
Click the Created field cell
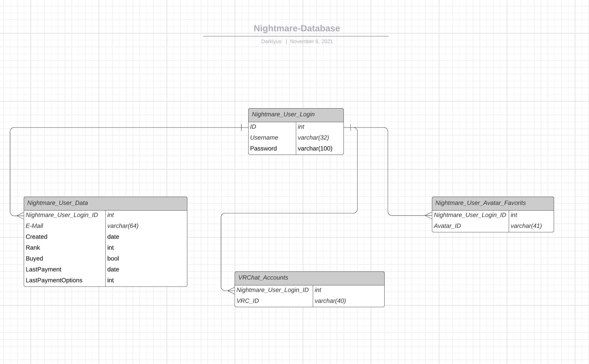pyautogui.click(x=65, y=237)
